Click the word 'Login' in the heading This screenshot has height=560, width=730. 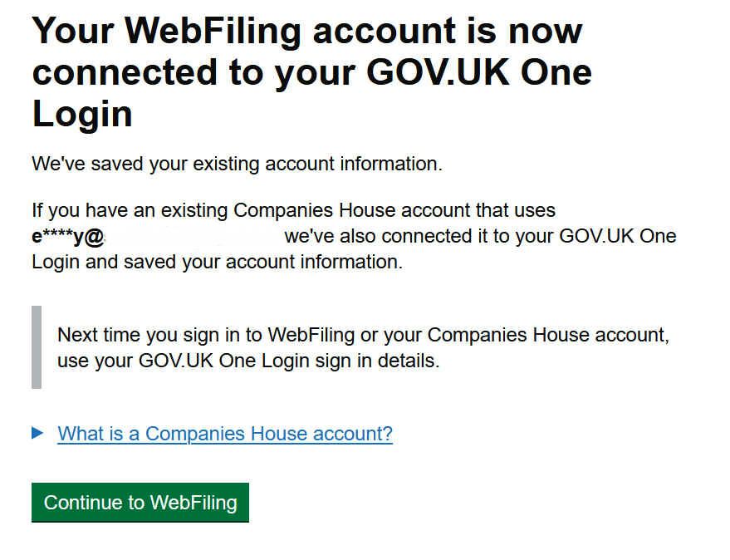pyautogui.click(x=82, y=114)
